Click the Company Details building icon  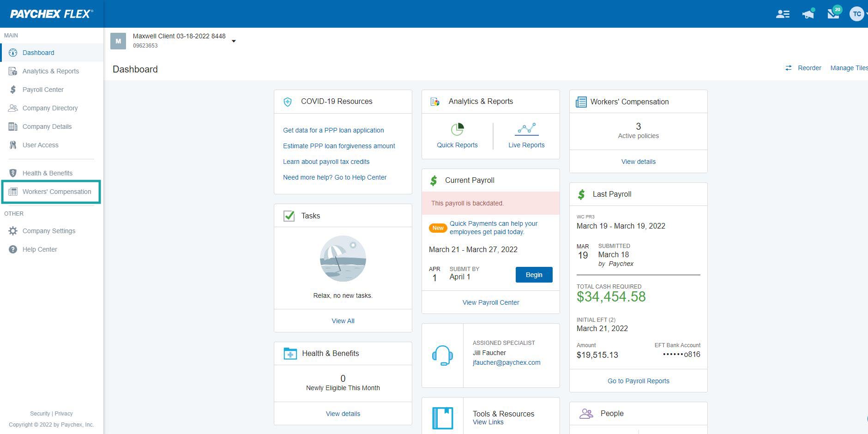[13, 127]
